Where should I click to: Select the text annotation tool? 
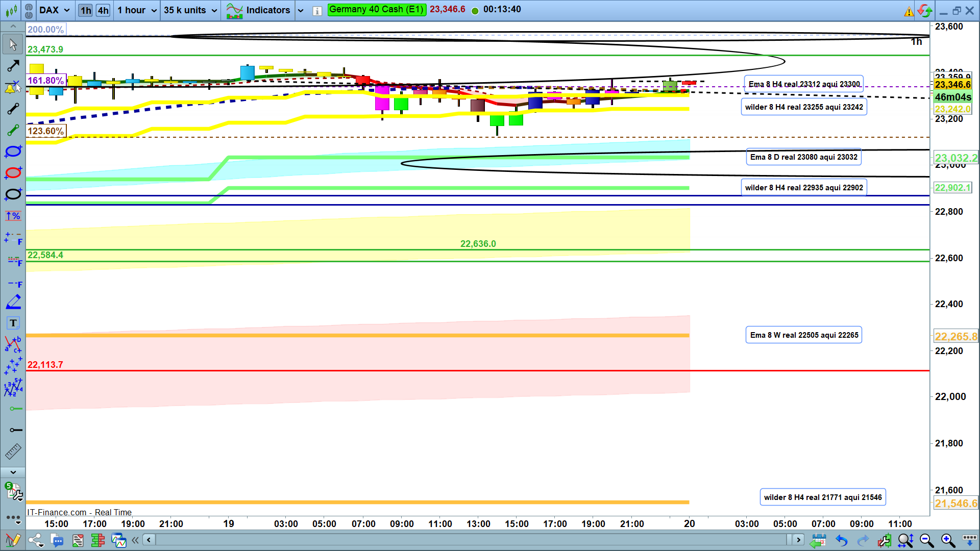[x=13, y=323]
